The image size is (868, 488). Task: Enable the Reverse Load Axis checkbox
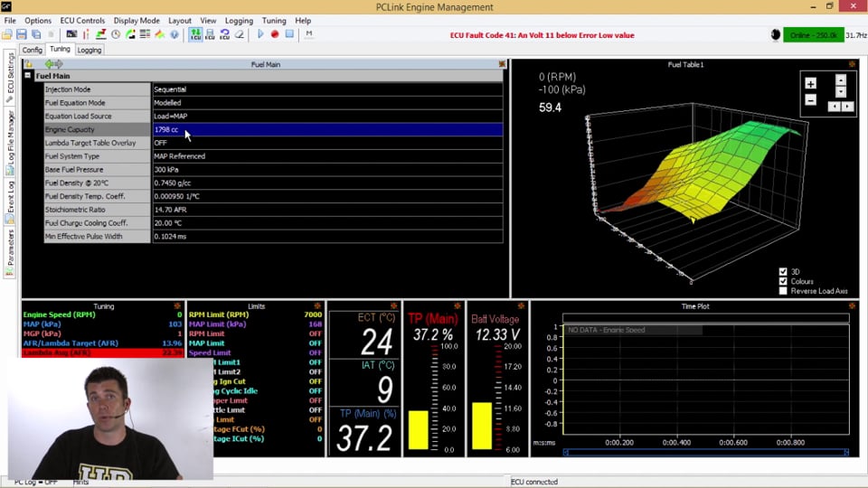coord(783,291)
